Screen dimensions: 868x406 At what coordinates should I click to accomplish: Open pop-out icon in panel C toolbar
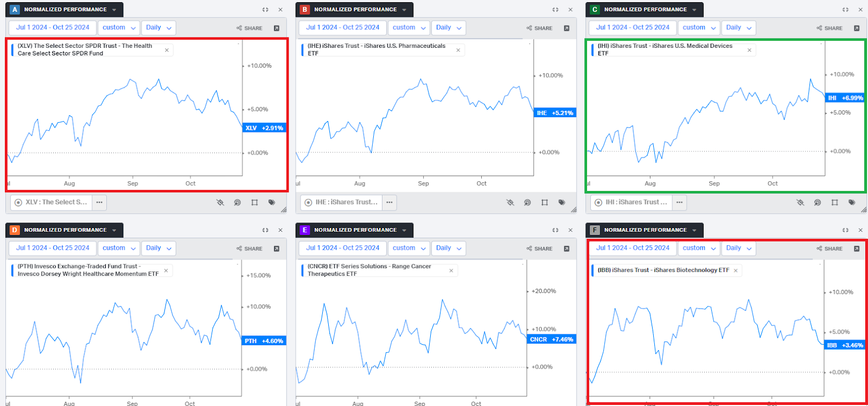point(857,28)
